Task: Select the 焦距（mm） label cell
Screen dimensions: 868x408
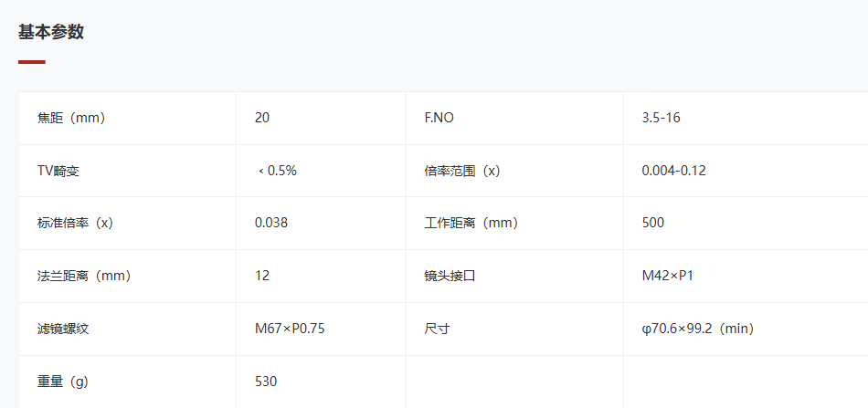Action: tap(127, 119)
